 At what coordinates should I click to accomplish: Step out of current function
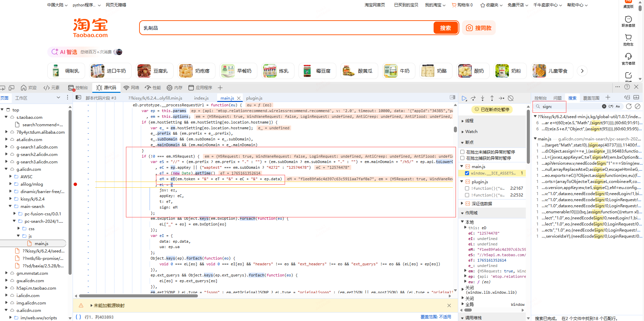[x=492, y=98]
